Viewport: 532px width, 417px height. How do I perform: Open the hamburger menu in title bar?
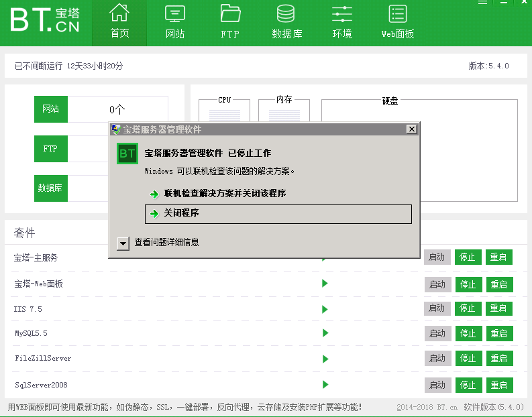pyautogui.click(x=482, y=3)
